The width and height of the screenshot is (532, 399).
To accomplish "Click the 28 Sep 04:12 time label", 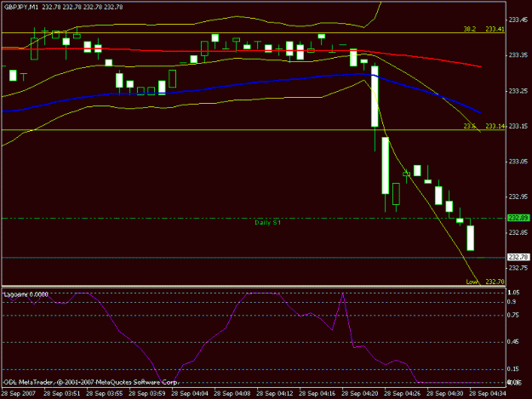I will pos(274,393).
